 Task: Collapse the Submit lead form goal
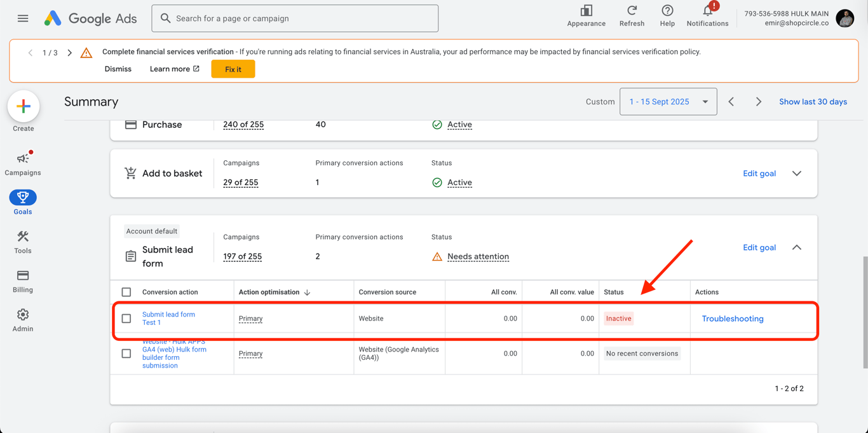pos(797,247)
